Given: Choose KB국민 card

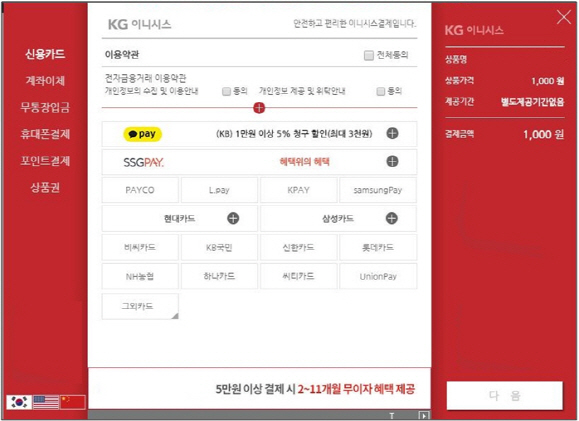Looking at the screenshot, I should (219, 247).
